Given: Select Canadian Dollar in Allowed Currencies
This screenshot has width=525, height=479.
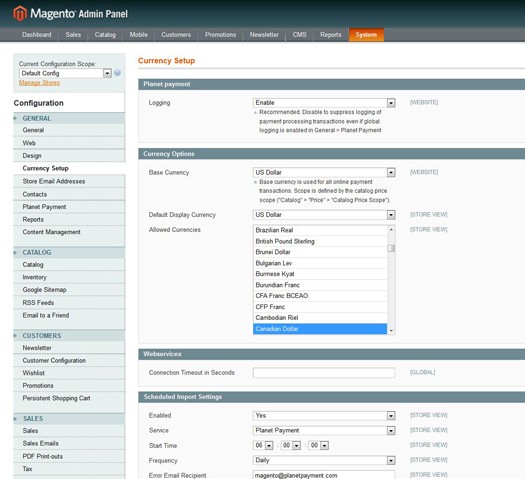Looking at the screenshot, I should 320,329.
